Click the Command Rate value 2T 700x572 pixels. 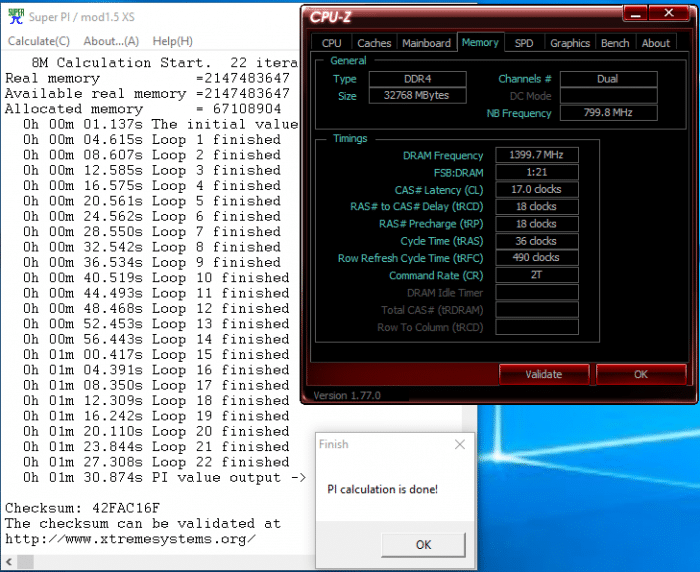coord(537,275)
